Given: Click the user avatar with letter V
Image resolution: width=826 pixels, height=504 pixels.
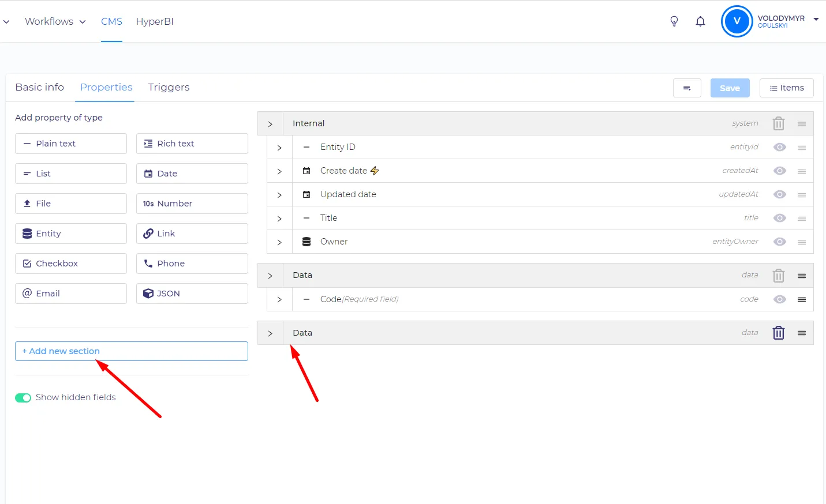Looking at the screenshot, I should pyautogui.click(x=737, y=21).
